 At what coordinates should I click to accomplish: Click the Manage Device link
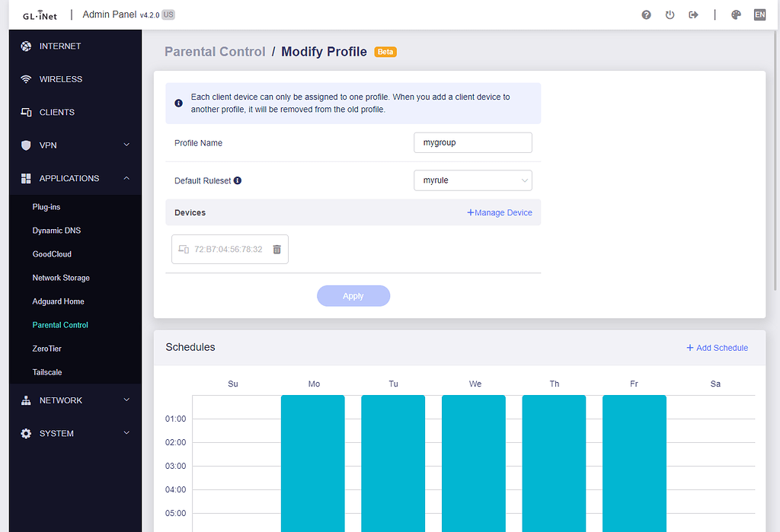pos(499,212)
